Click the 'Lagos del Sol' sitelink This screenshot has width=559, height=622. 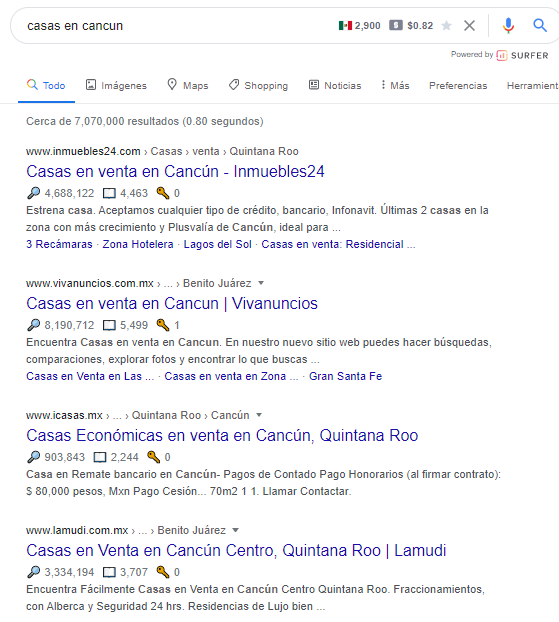217,244
